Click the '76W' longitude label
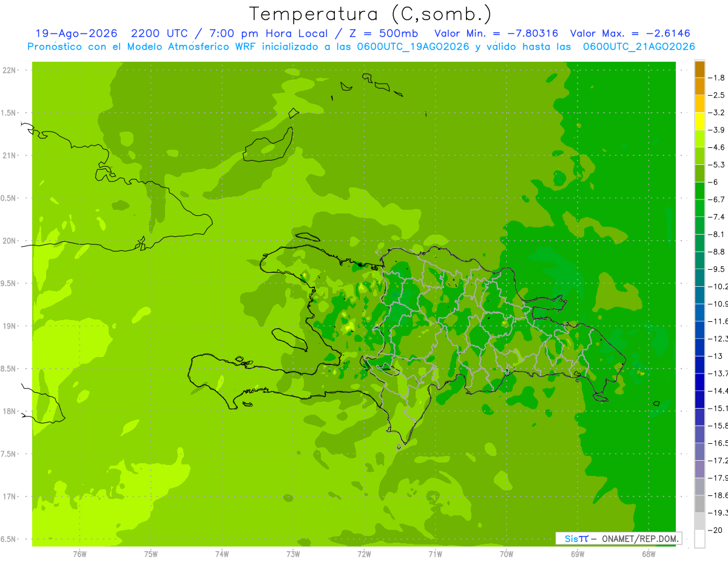Image resolution: width=728 pixels, height=562 pixels. (x=79, y=554)
